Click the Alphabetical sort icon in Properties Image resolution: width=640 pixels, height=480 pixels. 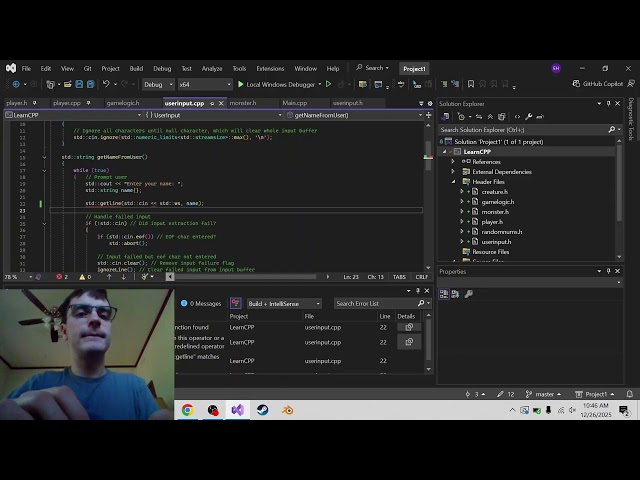[456, 294]
